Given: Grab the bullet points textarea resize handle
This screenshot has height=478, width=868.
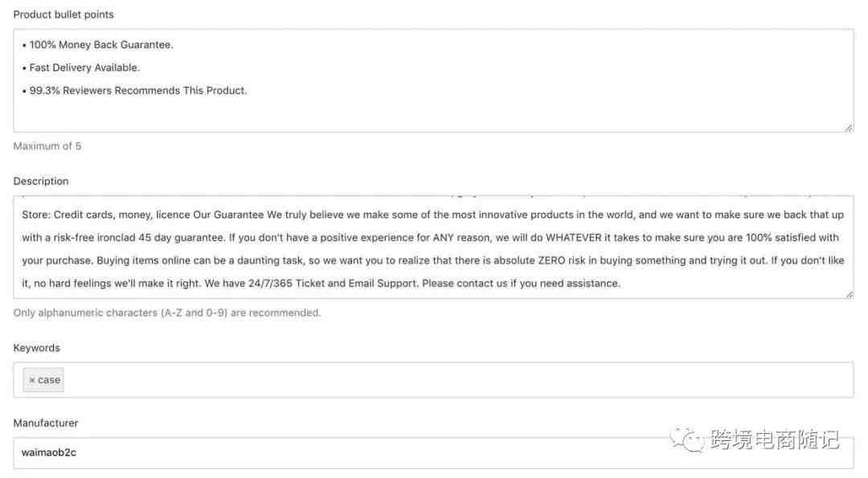Looking at the screenshot, I should coord(848,128).
